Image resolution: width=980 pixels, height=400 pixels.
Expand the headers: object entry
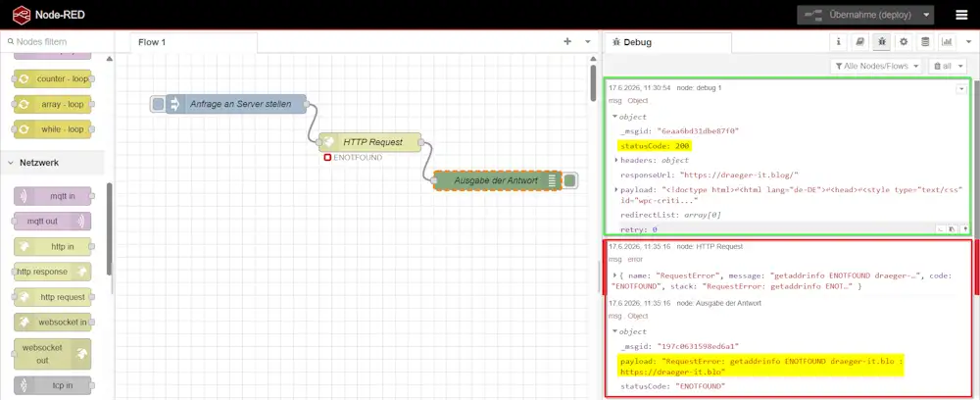coord(616,161)
